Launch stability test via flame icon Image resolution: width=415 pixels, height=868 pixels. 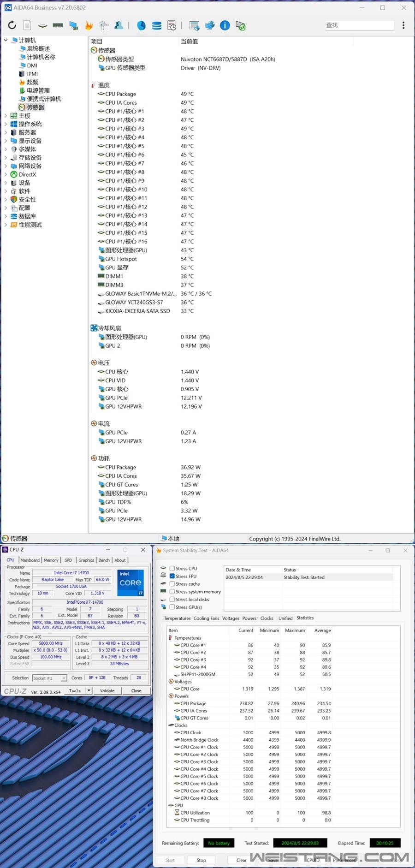point(89,25)
